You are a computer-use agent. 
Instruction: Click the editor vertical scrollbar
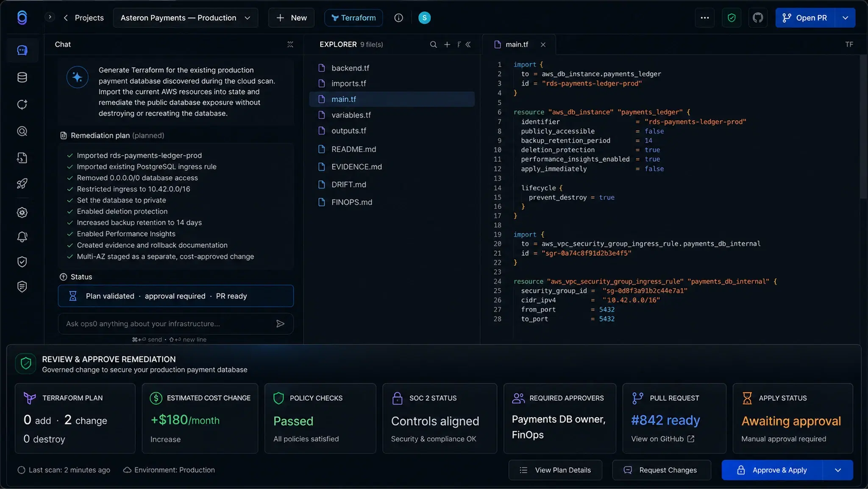coord(863,127)
